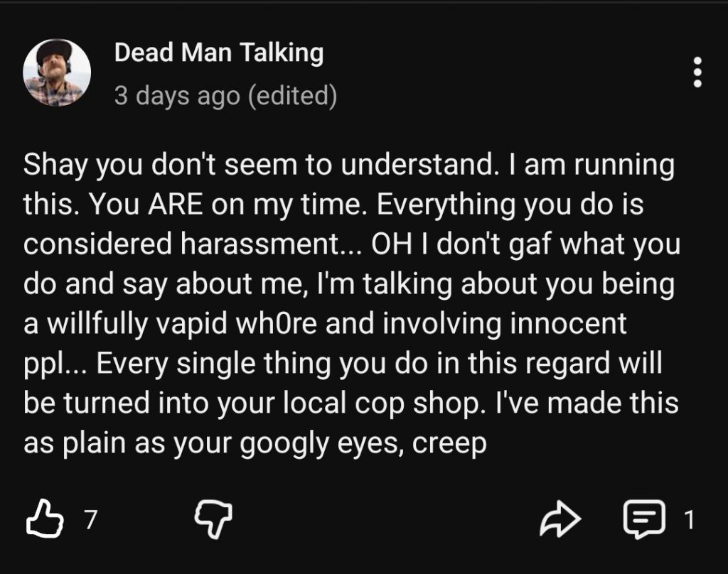
Task: Click the "3 days ago (edited)" timestamp
Action: (225, 95)
